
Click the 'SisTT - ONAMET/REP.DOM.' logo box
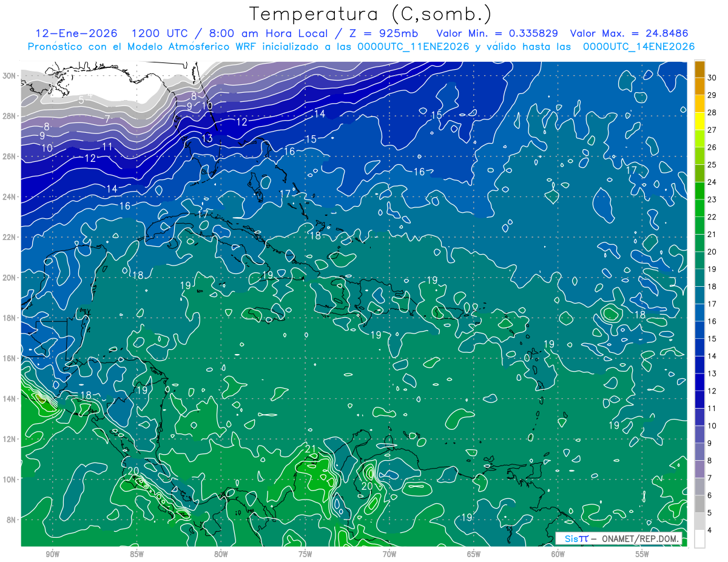618,538
